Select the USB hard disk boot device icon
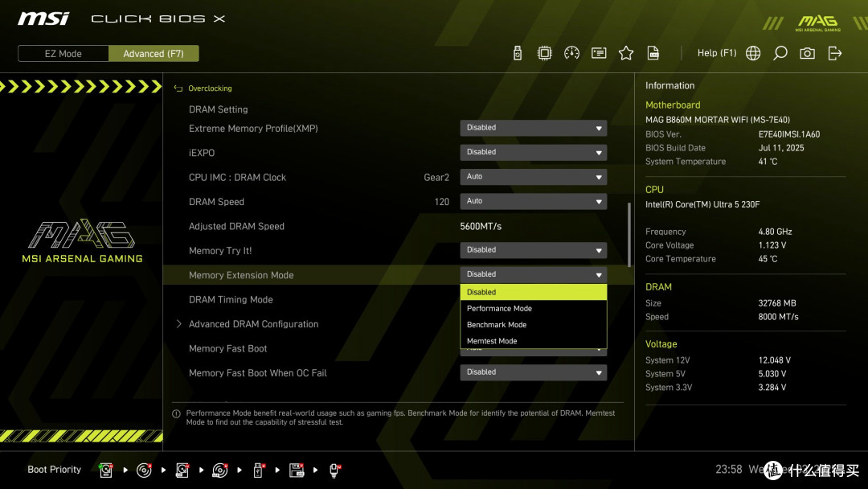Image resolution: width=868 pixels, height=489 pixels. (182, 471)
